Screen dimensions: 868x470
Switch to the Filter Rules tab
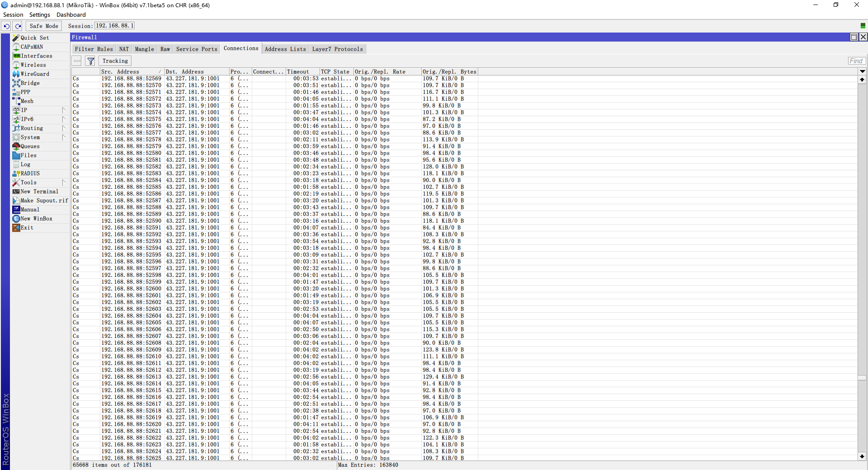point(94,49)
